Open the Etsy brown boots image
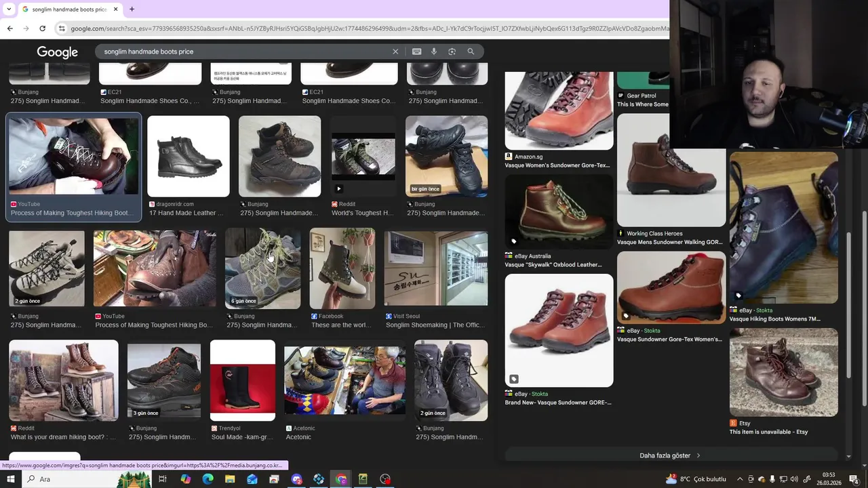Image resolution: width=868 pixels, height=488 pixels. 784,372
